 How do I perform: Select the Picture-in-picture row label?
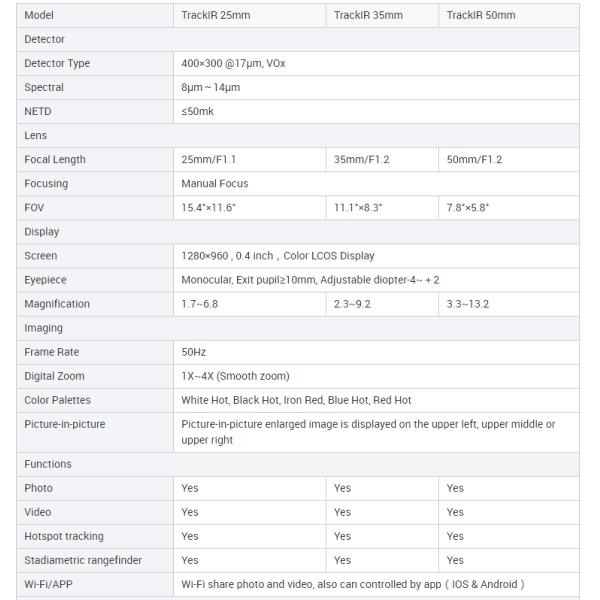click(65, 424)
